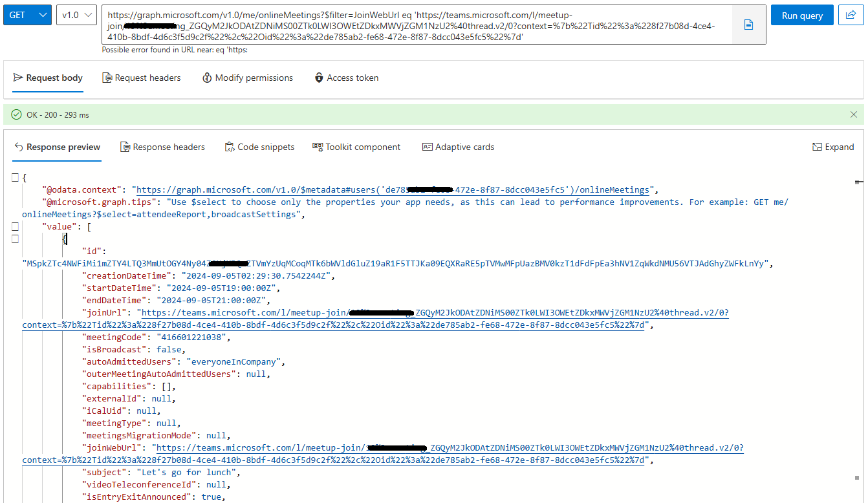Click the Modify permissions tab icon

coord(207,78)
